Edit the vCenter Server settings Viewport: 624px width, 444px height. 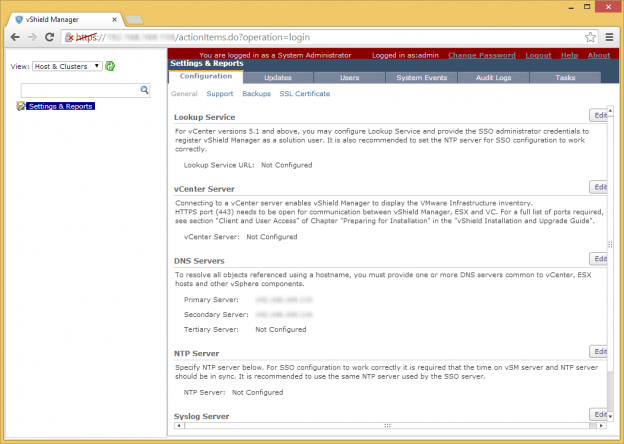coord(600,187)
